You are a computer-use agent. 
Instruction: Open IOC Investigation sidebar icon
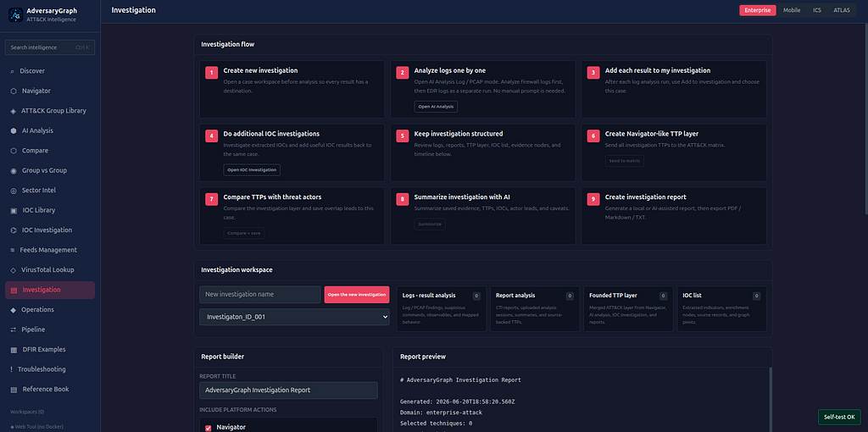tap(14, 230)
